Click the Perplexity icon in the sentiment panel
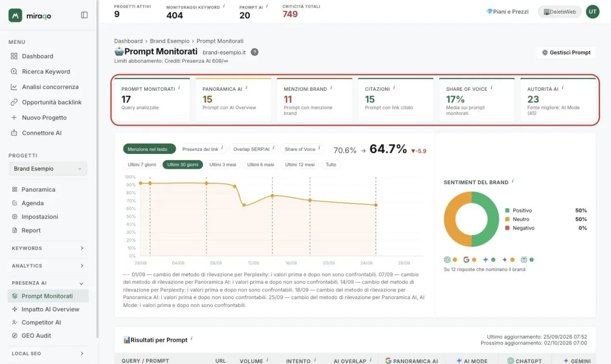Viewport: 611px width, 364px height. point(524,260)
